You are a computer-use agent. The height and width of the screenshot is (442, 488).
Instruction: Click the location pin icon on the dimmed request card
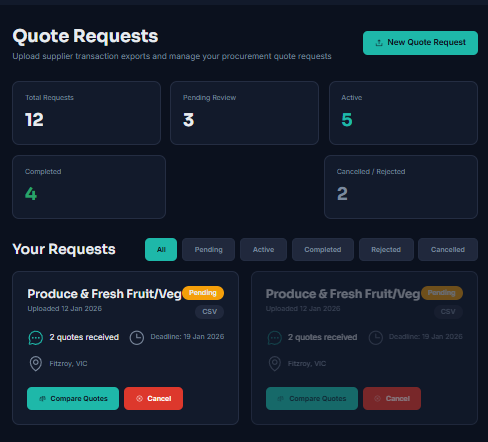tap(274, 363)
